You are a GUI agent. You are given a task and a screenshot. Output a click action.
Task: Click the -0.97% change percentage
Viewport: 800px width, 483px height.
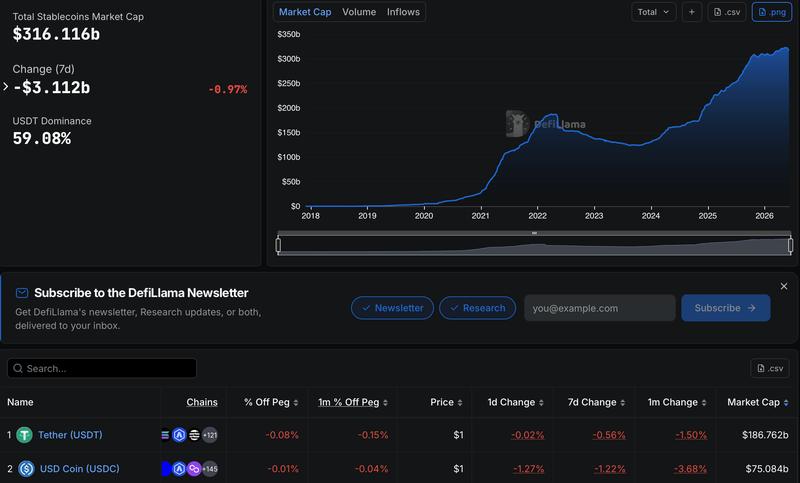click(228, 89)
